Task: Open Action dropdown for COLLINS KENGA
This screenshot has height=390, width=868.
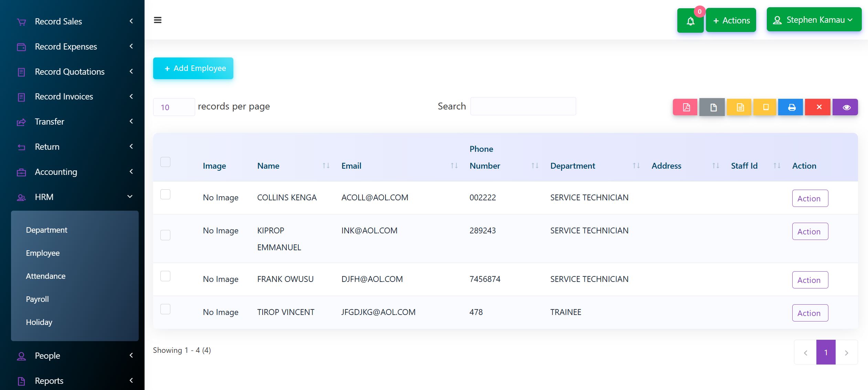Action: coord(810,198)
